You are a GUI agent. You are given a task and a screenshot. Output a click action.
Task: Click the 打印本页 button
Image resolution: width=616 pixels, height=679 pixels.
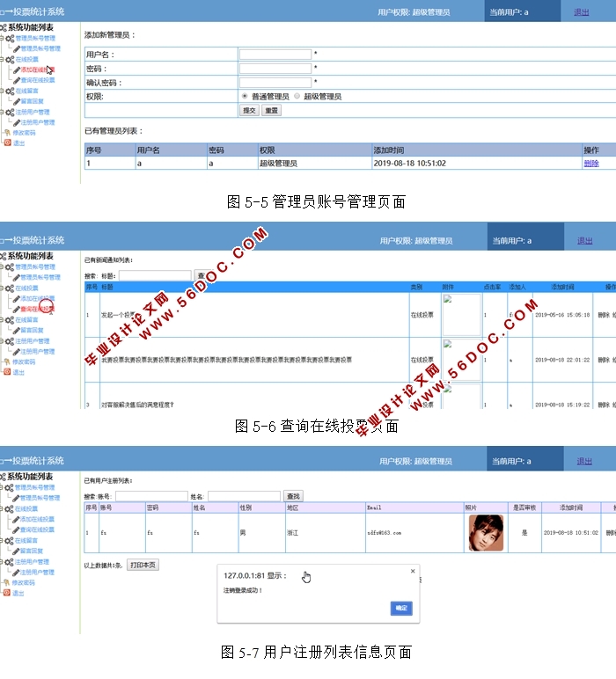143,566
